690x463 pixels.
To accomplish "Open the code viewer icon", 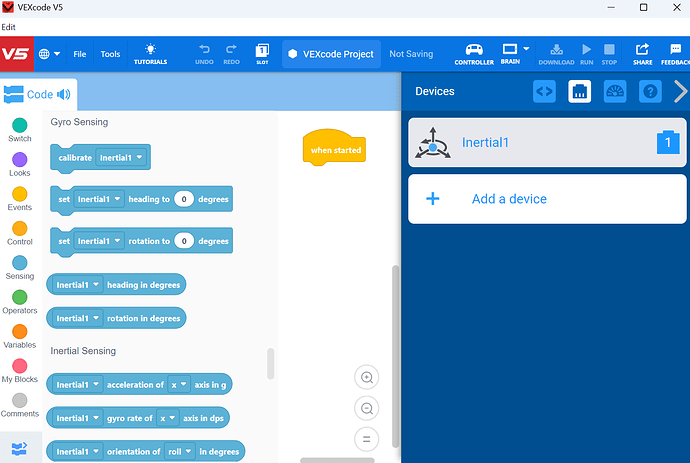I will coord(544,92).
